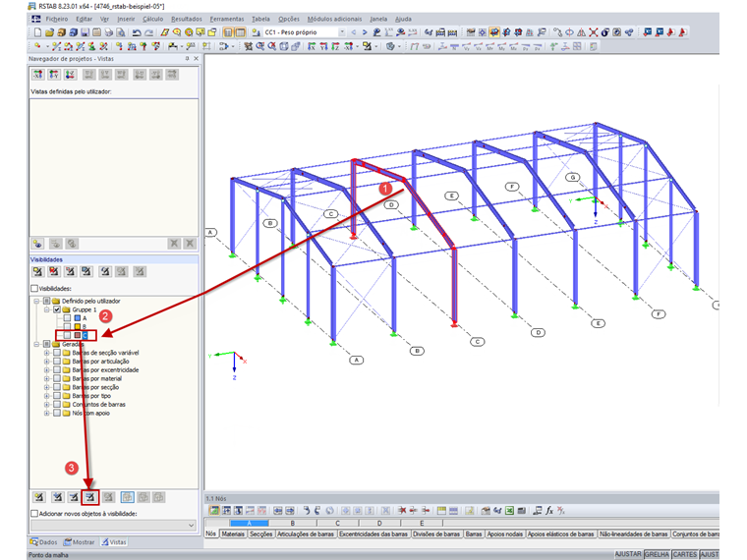Click the pin icon of the navigator panel
Image resolution: width=747 pixels, height=560 pixels.
(187, 59)
